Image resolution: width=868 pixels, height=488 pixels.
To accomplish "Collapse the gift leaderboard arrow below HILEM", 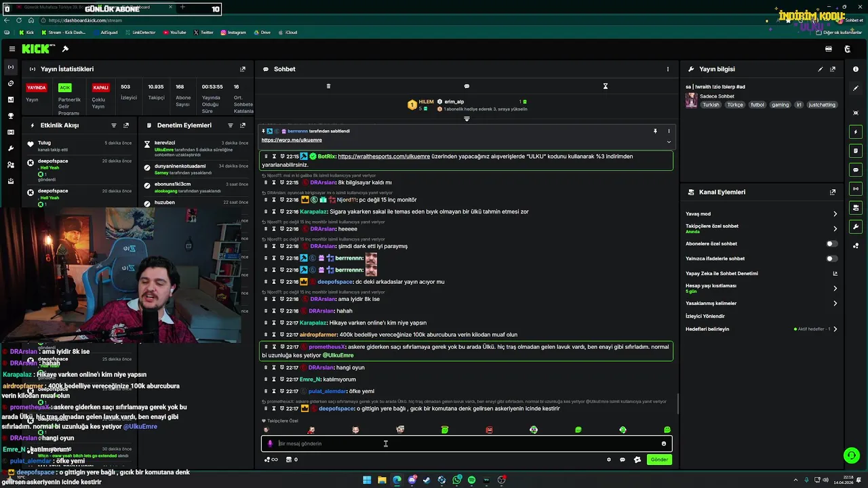I will (x=467, y=119).
